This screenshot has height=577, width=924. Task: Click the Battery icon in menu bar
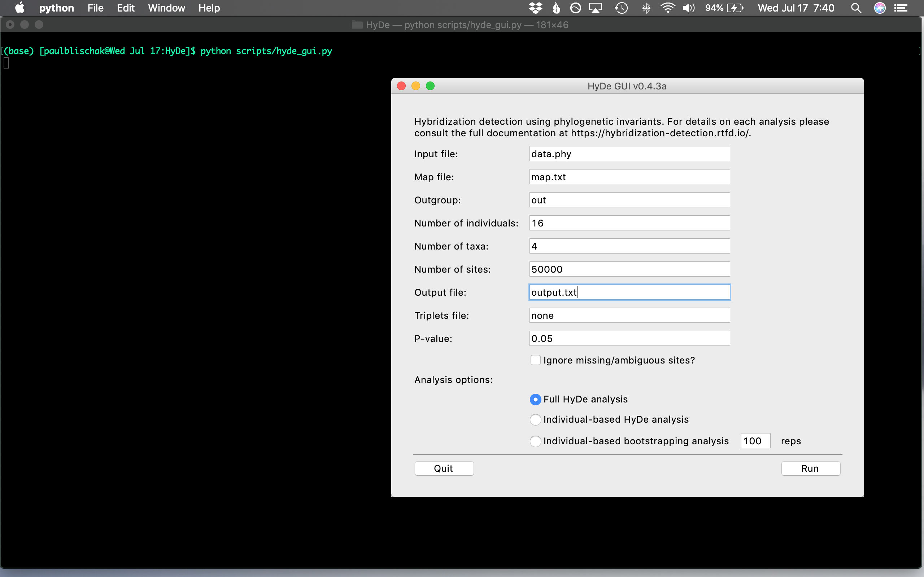point(743,8)
